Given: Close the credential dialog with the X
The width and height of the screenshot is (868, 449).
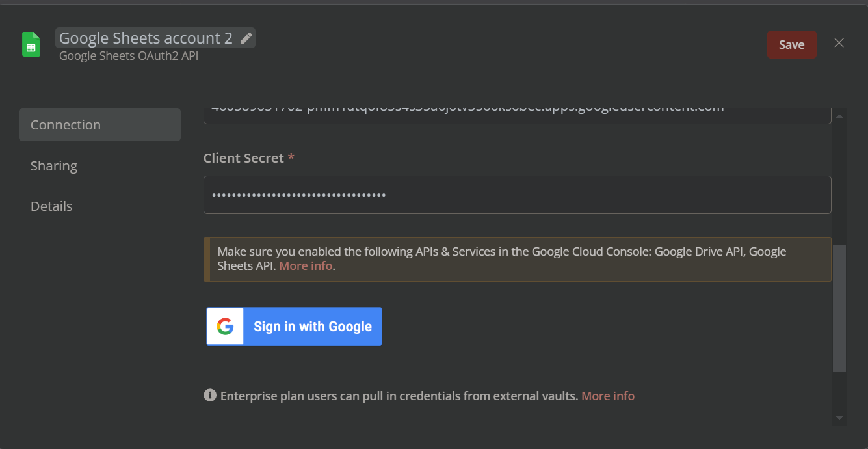Looking at the screenshot, I should click(839, 43).
